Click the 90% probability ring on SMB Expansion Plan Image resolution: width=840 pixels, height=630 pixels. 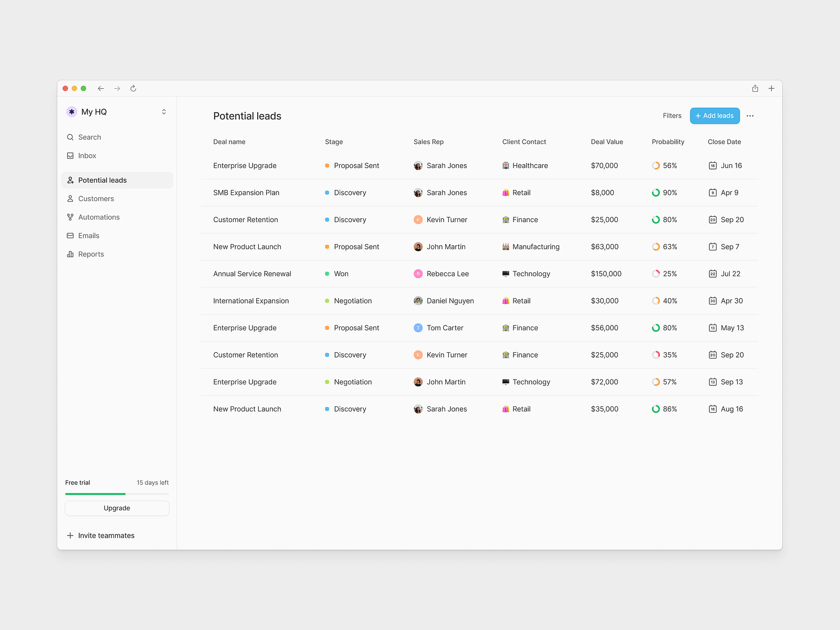[656, 193]
